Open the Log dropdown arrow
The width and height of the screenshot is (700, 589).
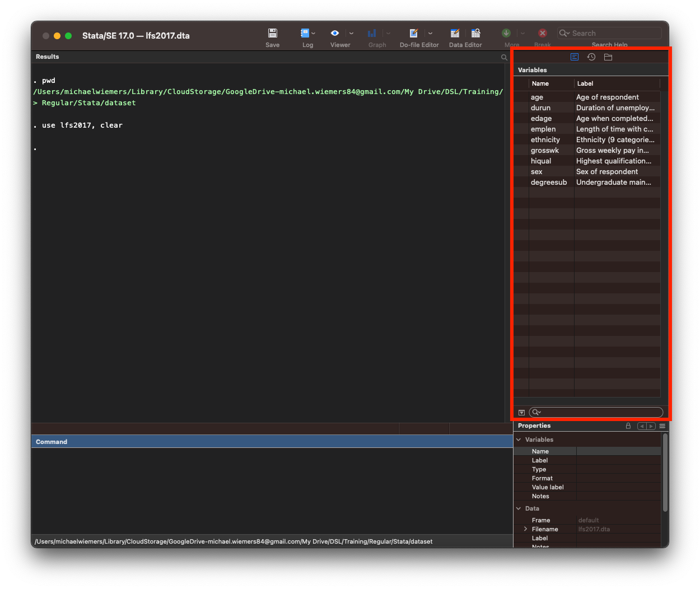pos(314,34)
